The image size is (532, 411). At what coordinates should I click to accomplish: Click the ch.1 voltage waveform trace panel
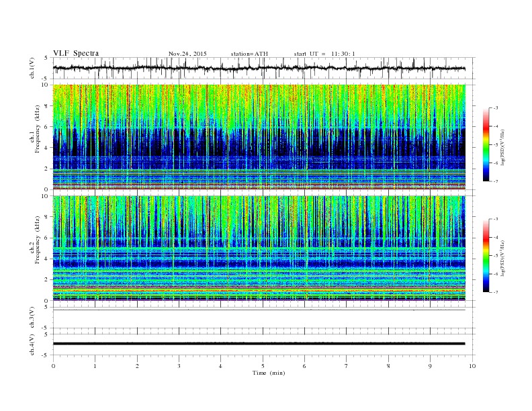(x=264, y=68)
